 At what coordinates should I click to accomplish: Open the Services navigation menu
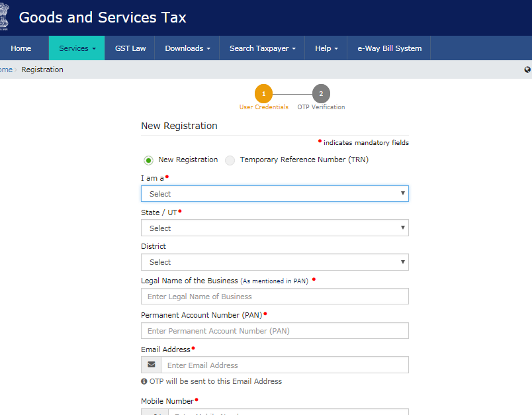point(76,48)
